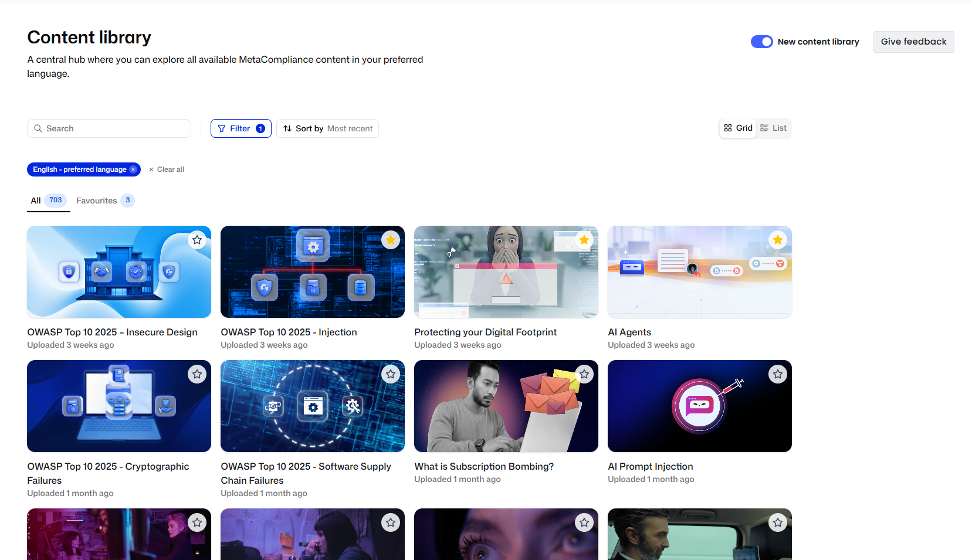Star the OWASP Cryptographic Failures card
This screenshot has height=560, width=972.
tap(197, 374)
